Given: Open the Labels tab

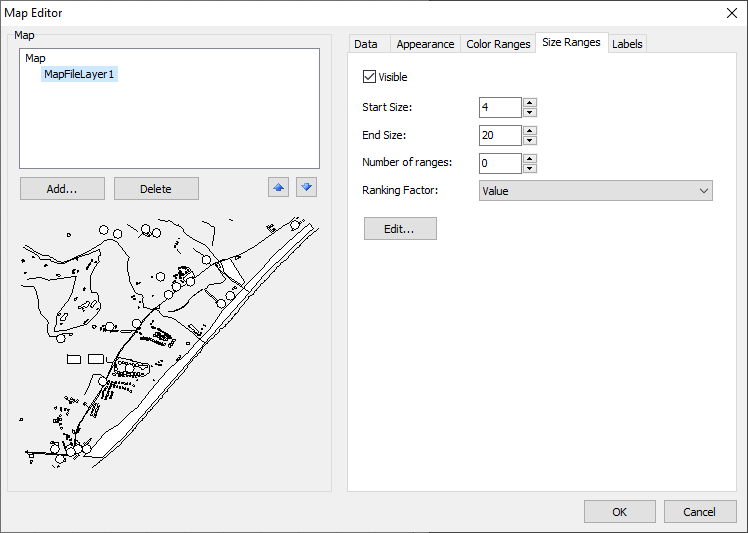Looking at the screenshot, I should 627,44.
